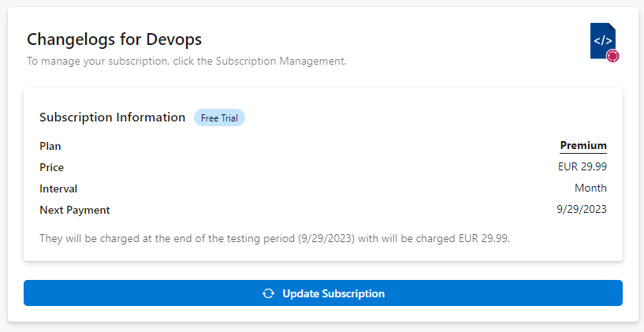Image resolution: width=644 pixels, height=332 pixels.
Task: Open the underlined Premium plan link
Action: pyautogui.click(x=583, y=146)
